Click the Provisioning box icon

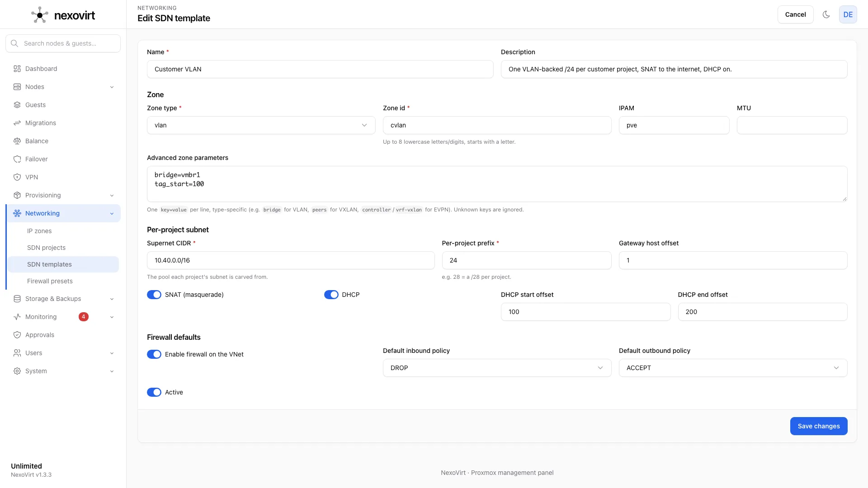pyautogui.click(x=17, y=195)
